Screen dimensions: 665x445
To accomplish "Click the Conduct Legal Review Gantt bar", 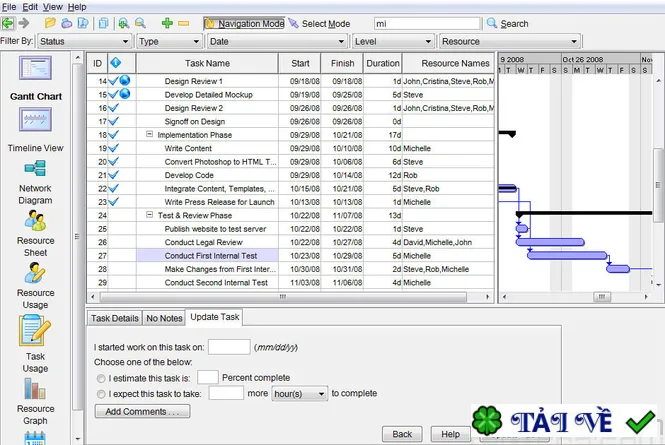I will click(550, 242).
